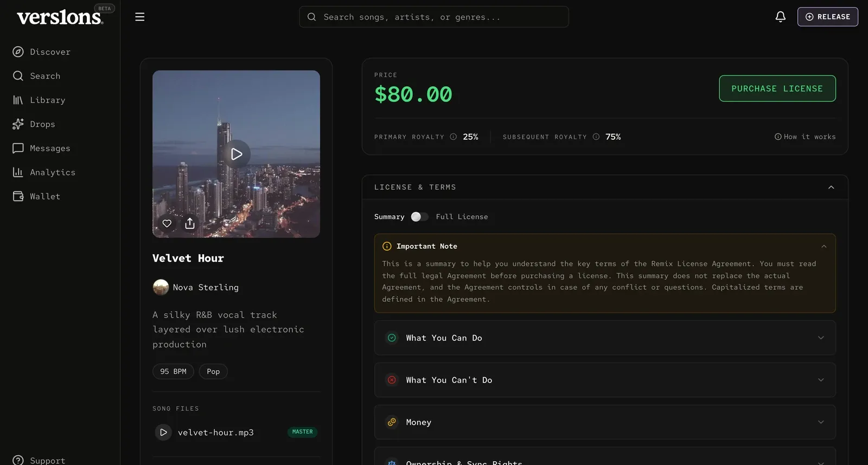The width and height of the screenshot is (868, 465).
Task: Click the BETA badge next to logo
Action: click(x=105, y=8)
